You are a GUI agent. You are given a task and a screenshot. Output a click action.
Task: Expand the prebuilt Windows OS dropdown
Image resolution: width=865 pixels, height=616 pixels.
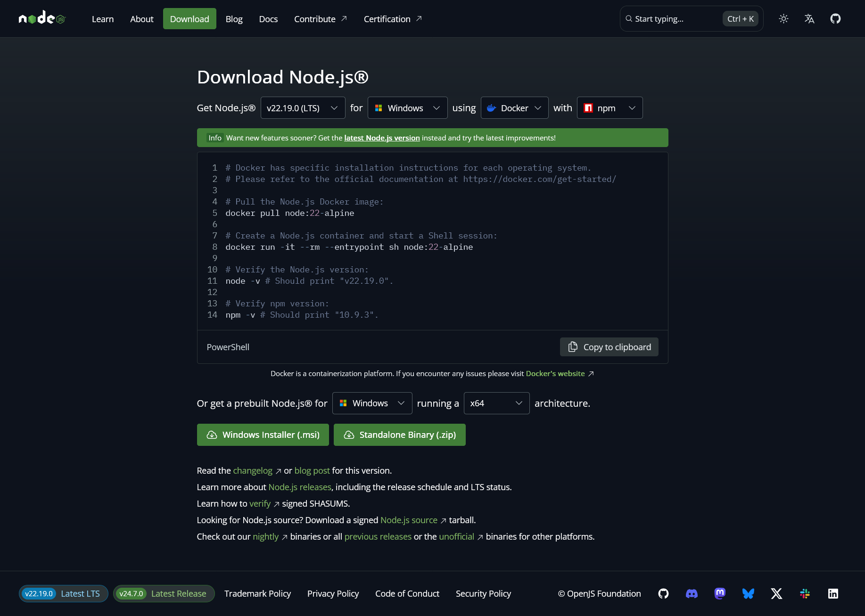(x=372, y=403)
